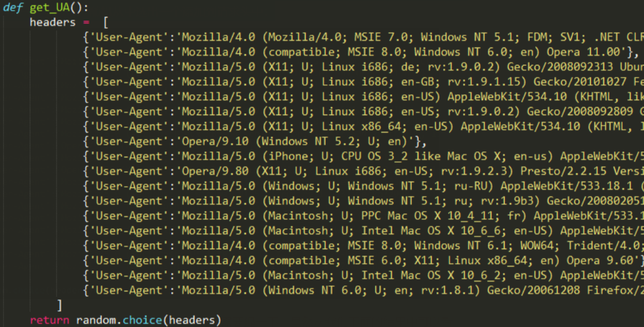This screenshot has height=327, width=644.
Task: Click the WOW64 Trident/4.0 line
Action: click(x=363, y=246)
